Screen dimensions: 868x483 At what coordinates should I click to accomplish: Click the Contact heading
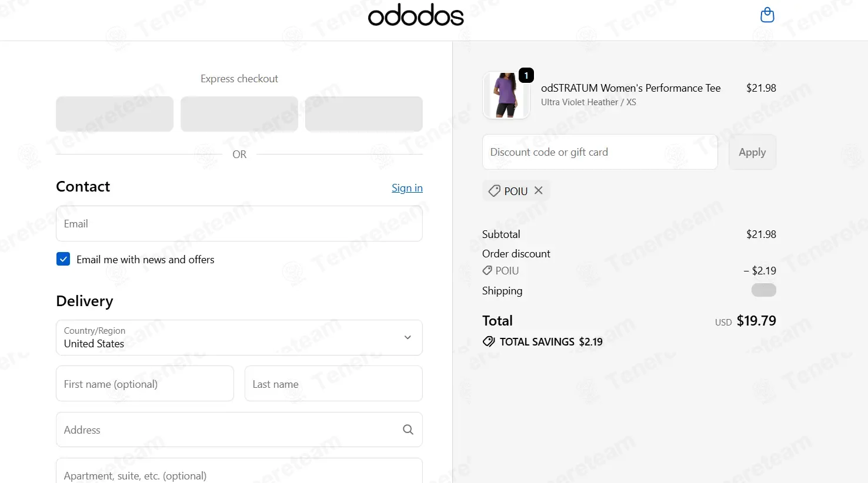pyautogui.click(x=83, y=186)
